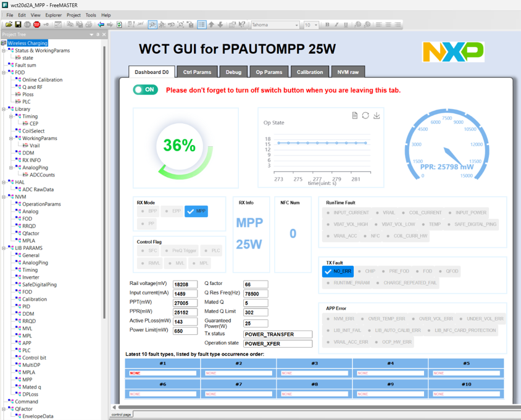Collapse the LIB PARAMS tree node
This screenshot has width=521, height=420.
[x=4, y=248]
